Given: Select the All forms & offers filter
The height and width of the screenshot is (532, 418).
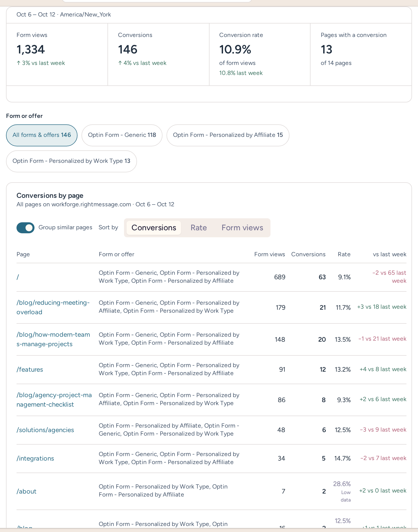Looking at the screenshot, I should pyautogui.click(x=42, y=135).
